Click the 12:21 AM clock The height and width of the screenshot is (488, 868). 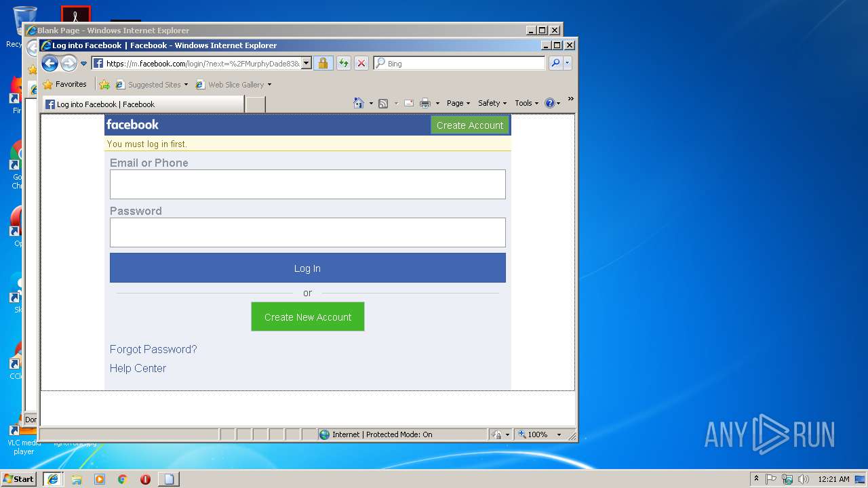833,479
